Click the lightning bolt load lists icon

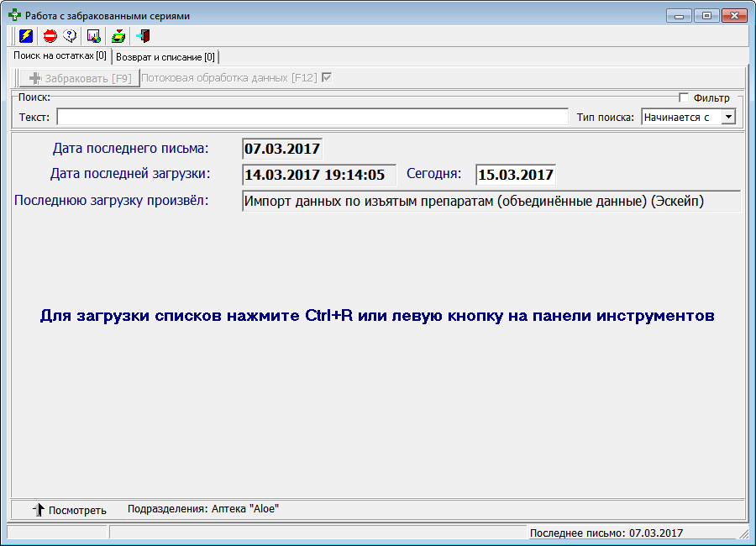(26, 36)
